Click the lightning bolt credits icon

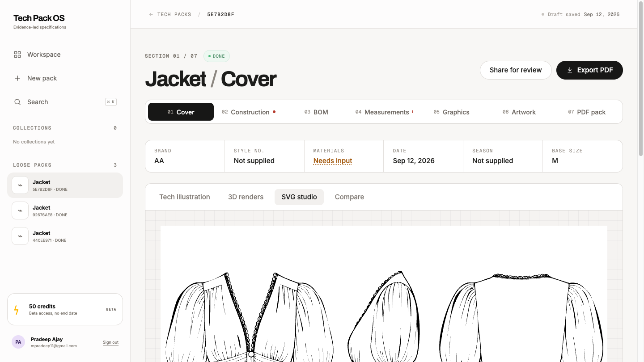[x=17, y=309]
